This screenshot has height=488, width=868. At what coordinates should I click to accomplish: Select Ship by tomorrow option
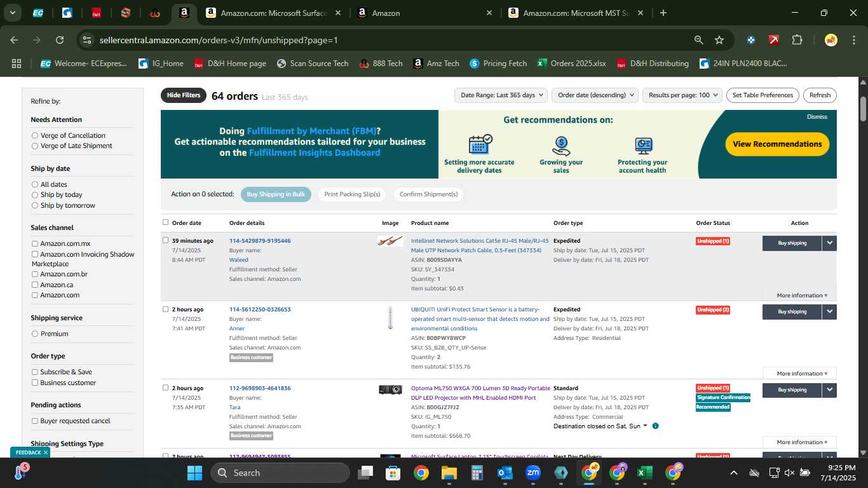tap(35, 205)
